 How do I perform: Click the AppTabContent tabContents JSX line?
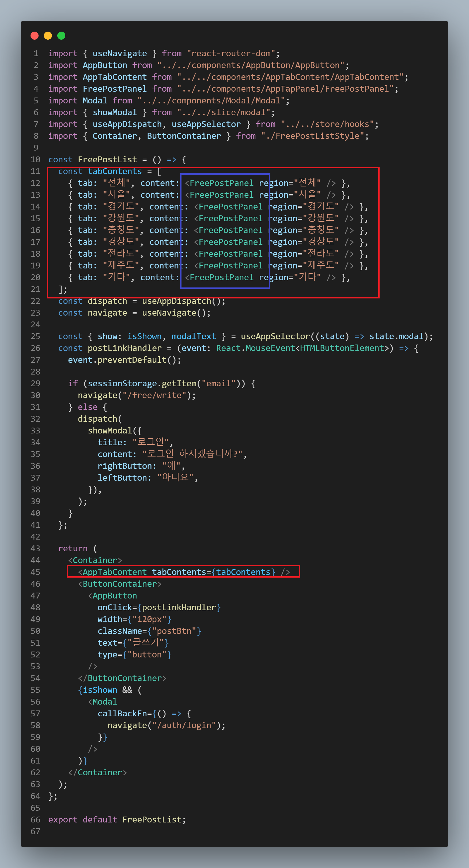pyautogui.click(x=184, y=572)
